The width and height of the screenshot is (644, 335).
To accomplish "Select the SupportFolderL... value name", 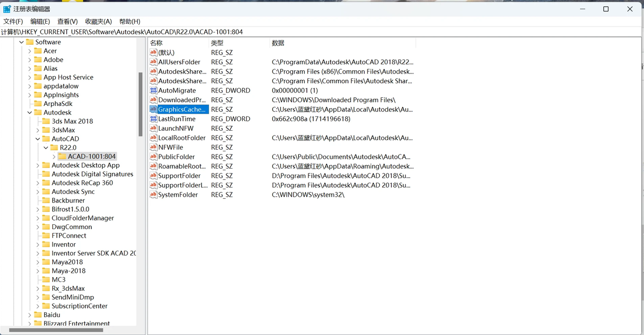I will [x=183, y=185].
